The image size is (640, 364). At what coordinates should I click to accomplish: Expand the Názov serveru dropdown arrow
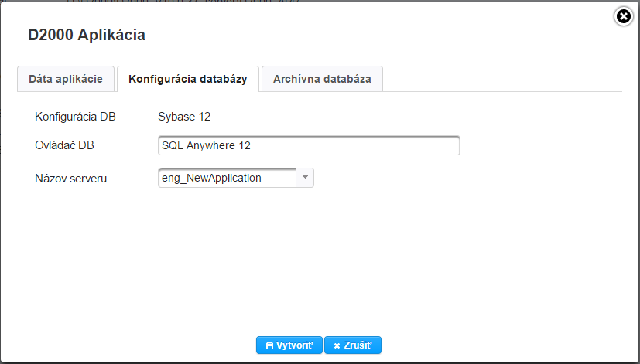coord(305,178)
